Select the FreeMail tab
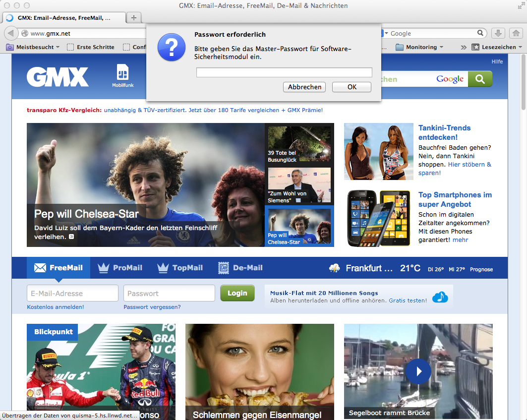 point(59,268)
